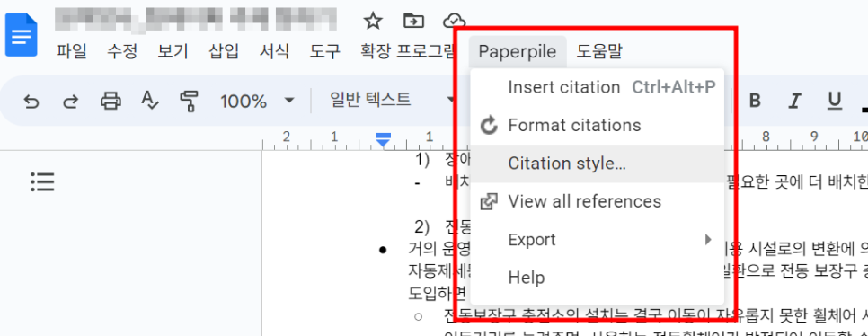Open Paperpile Help entry
The width and height of the screenshot is (868, 336).
tap(597, 278)
